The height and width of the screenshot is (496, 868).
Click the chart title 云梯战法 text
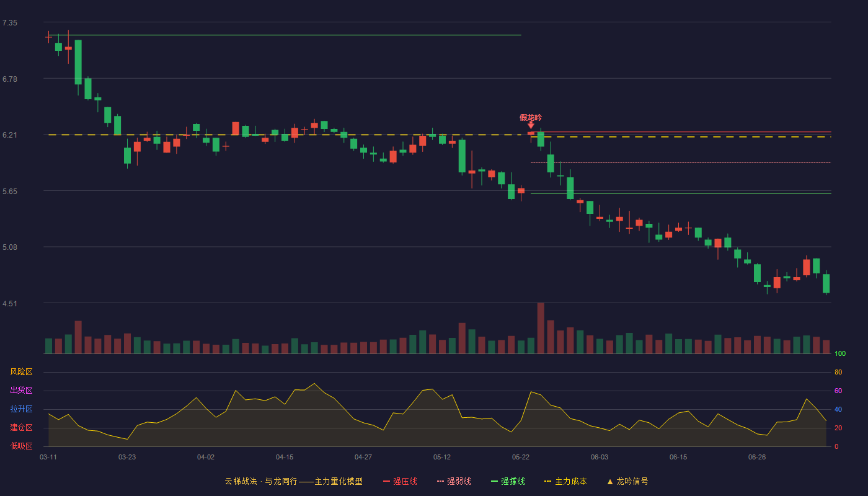point(241,481)
